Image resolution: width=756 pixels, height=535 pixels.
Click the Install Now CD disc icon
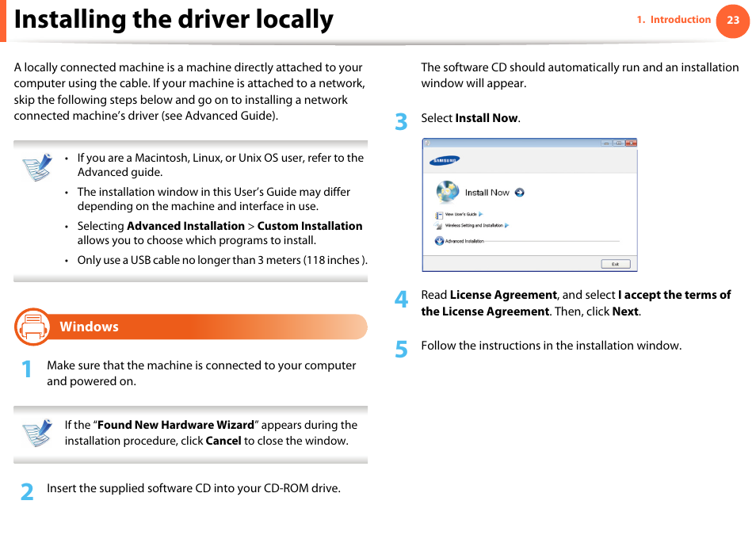click(448, 192)
